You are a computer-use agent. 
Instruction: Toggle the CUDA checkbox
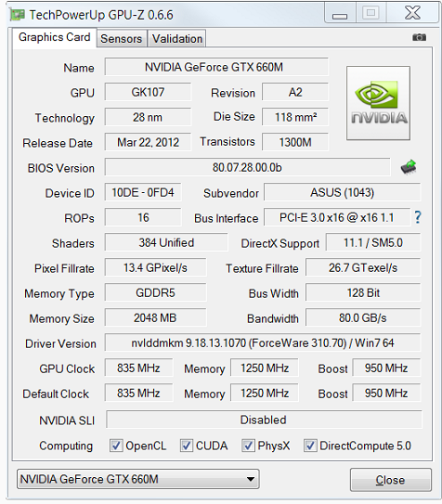(186, 446)
